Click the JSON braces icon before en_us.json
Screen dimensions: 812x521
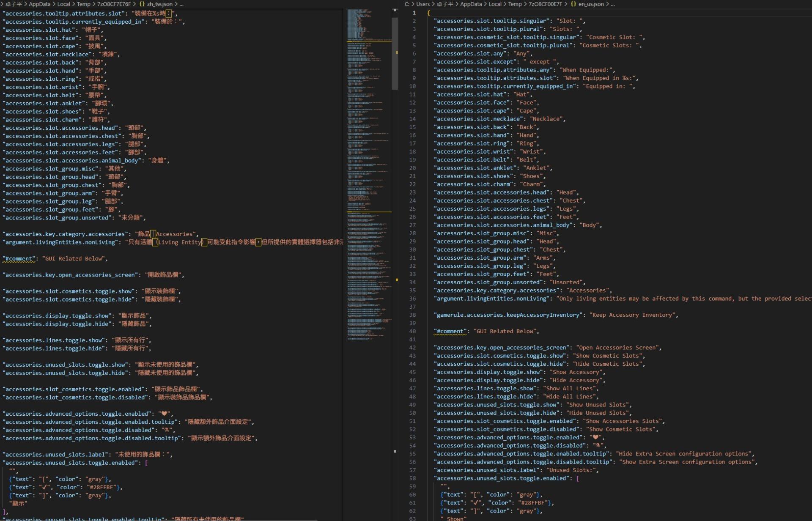(x=573, y=4)
